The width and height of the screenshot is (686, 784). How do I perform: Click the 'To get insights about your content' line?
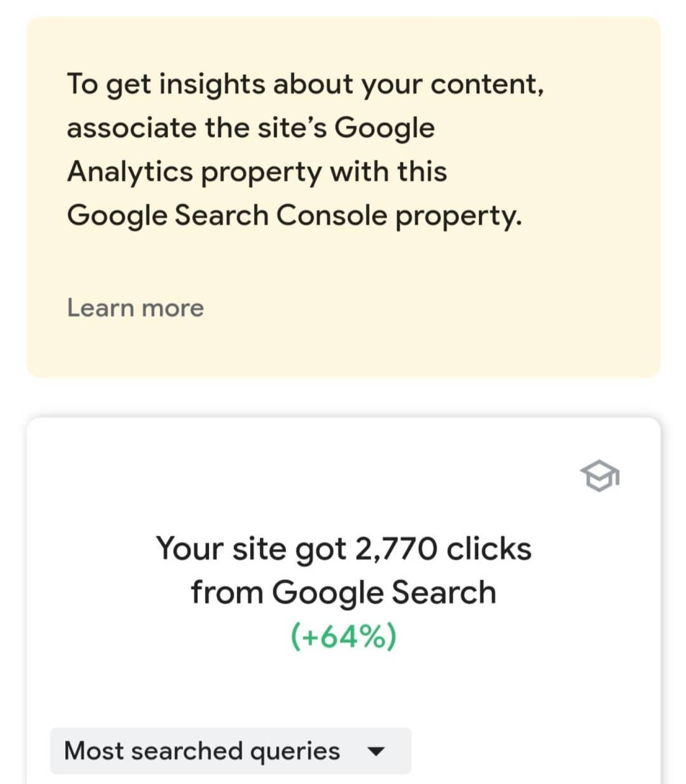[305, 84]
